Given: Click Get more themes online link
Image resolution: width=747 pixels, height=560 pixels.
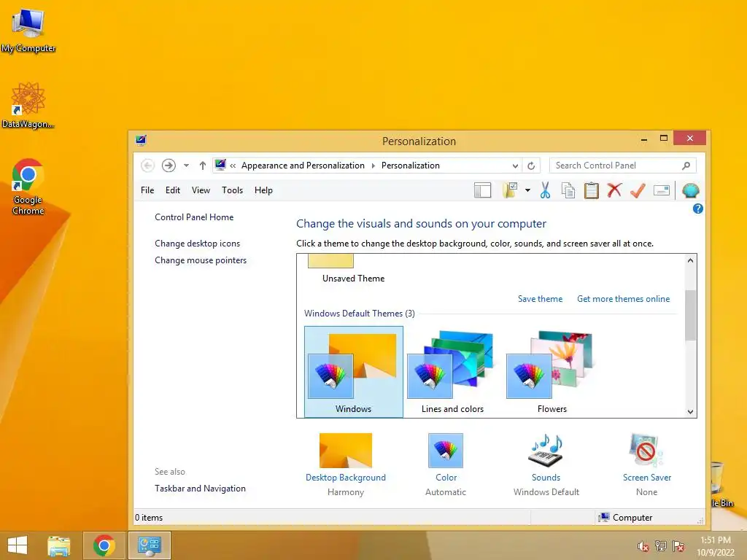Looking at the screenshot, I should [623, 298].
